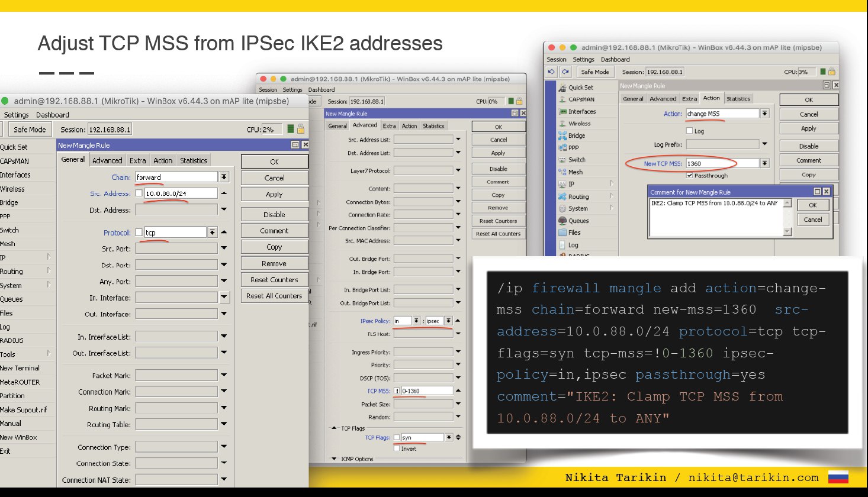Open the Dashboard menu in the General-tab window
Image resolution: width=868 pixels, height=497 pixels.
[x=52, y=115]
